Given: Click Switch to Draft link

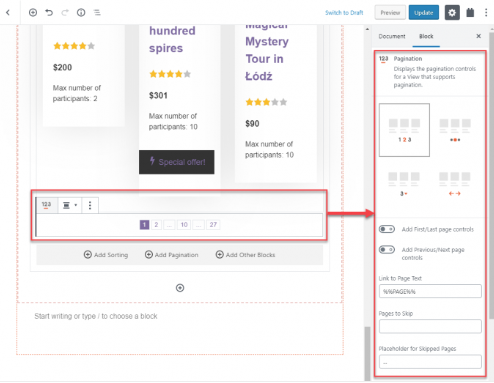Looking at the screenshot, I should pos(344,13).
